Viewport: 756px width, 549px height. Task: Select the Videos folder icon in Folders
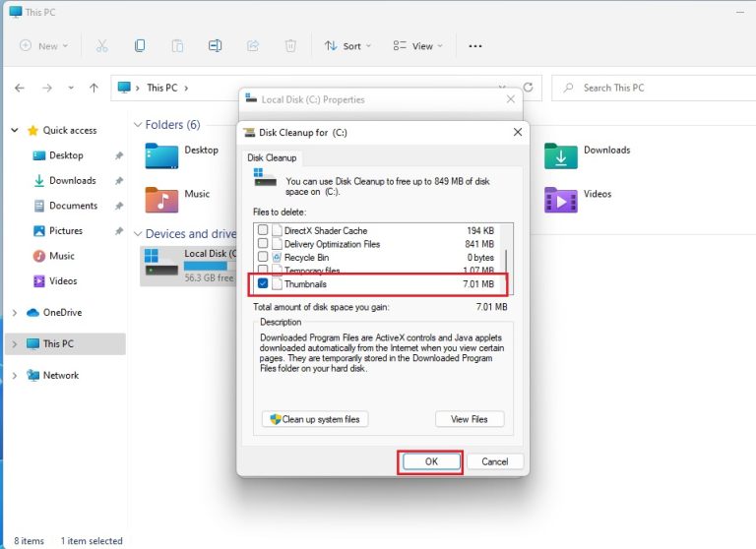click(x=561, y=200)
